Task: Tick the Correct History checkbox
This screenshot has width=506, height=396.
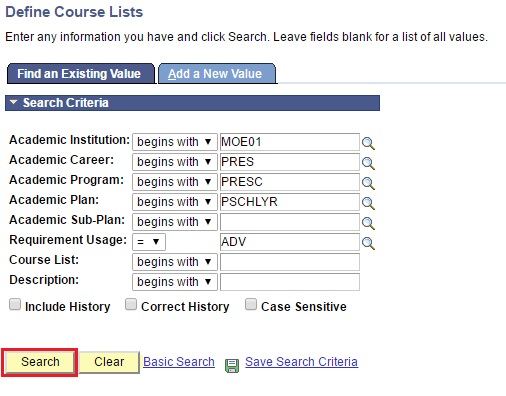Action: [x=131, y=304]
